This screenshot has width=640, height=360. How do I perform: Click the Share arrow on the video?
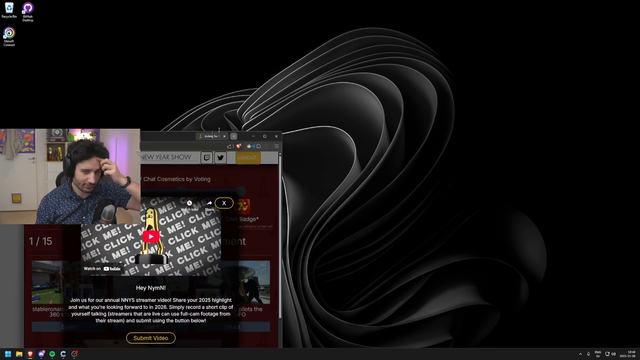pyautogui.click(x=209, y=203)
